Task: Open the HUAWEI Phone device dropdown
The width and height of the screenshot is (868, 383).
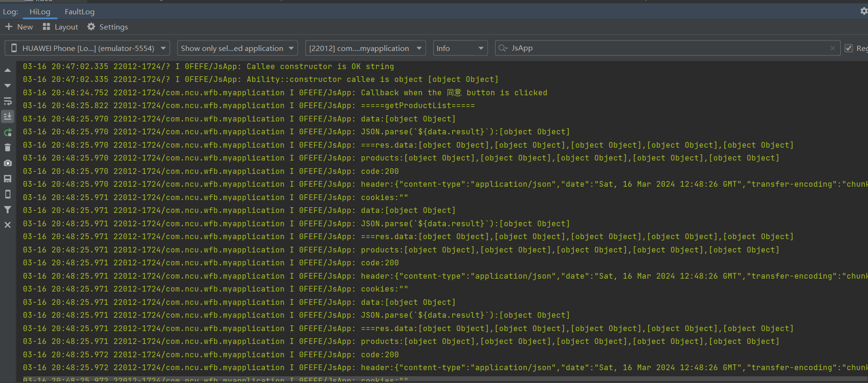Action: tap(87, 48)
